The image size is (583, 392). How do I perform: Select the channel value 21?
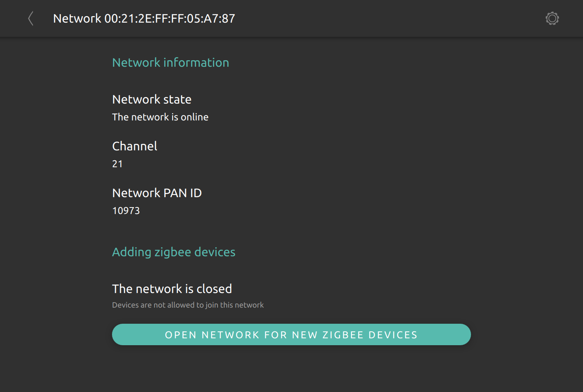pyautogui.click(x=117, y=164)
